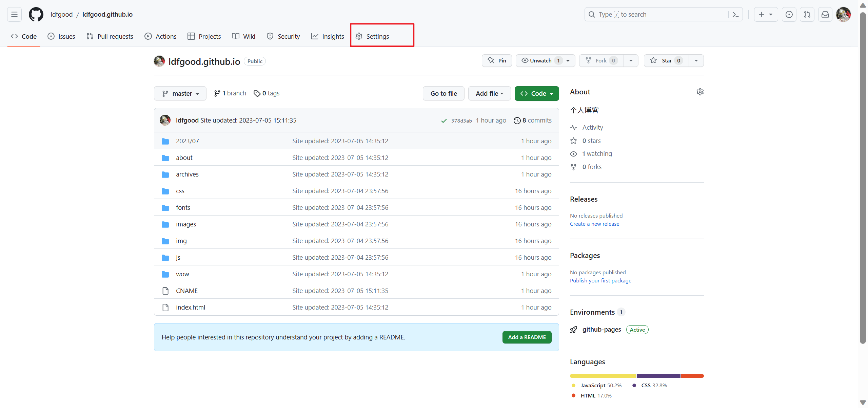
Task: Click the HTML red language bar segment
Action: (x=692, y=376)
